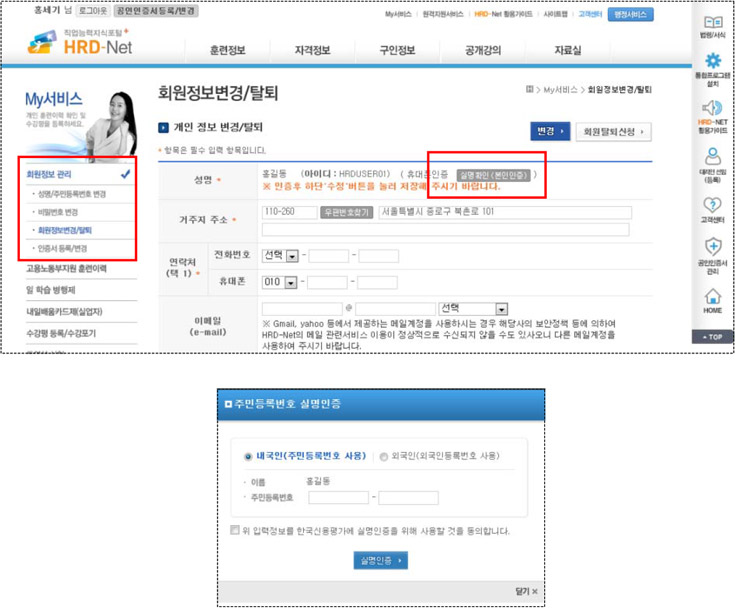This screenshot has height=608, width=735.
Task: Open HRD-NET 활용가이드 speaker icon
Action: click(x=713, y=107)
